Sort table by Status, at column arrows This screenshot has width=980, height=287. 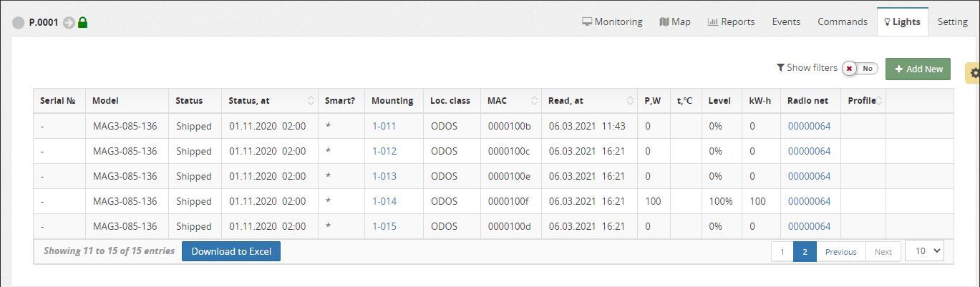[311, 101]
